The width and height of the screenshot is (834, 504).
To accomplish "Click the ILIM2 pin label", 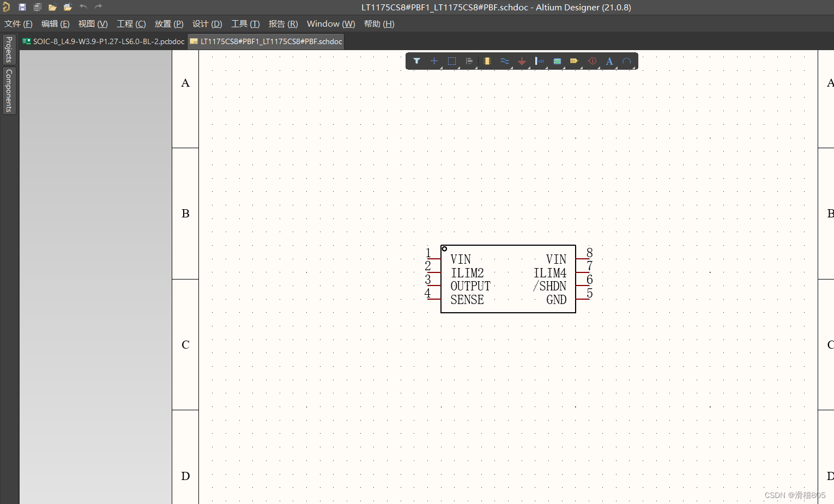I will [467, 273].
